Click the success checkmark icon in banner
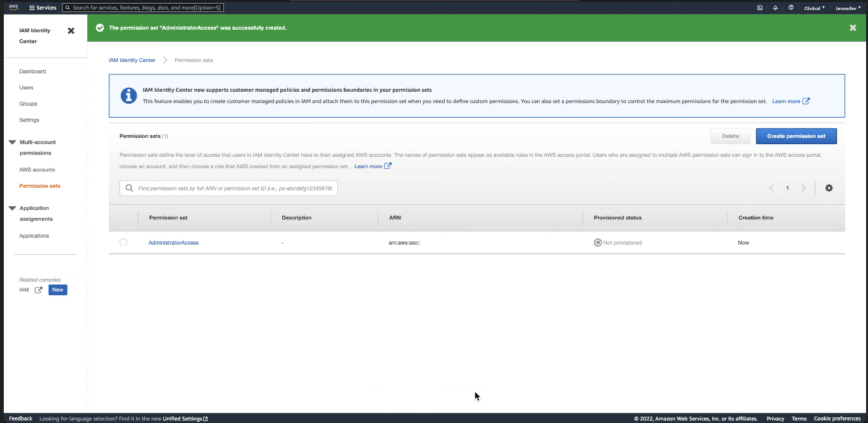 (x=99, y=28)
